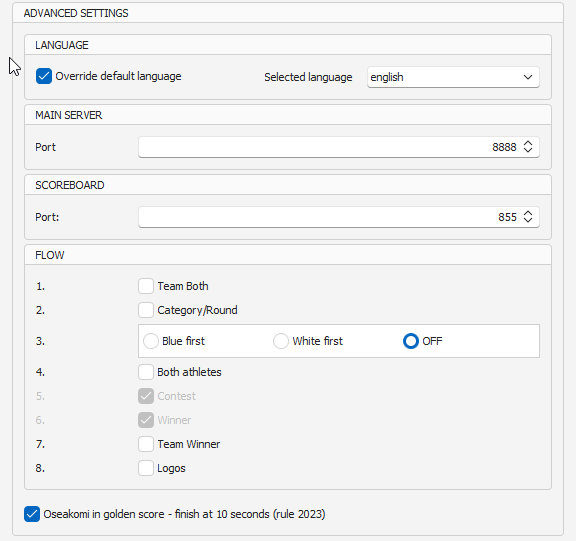Increase the Scoreboard port value
576x541 pixels.
coord(528,213)
